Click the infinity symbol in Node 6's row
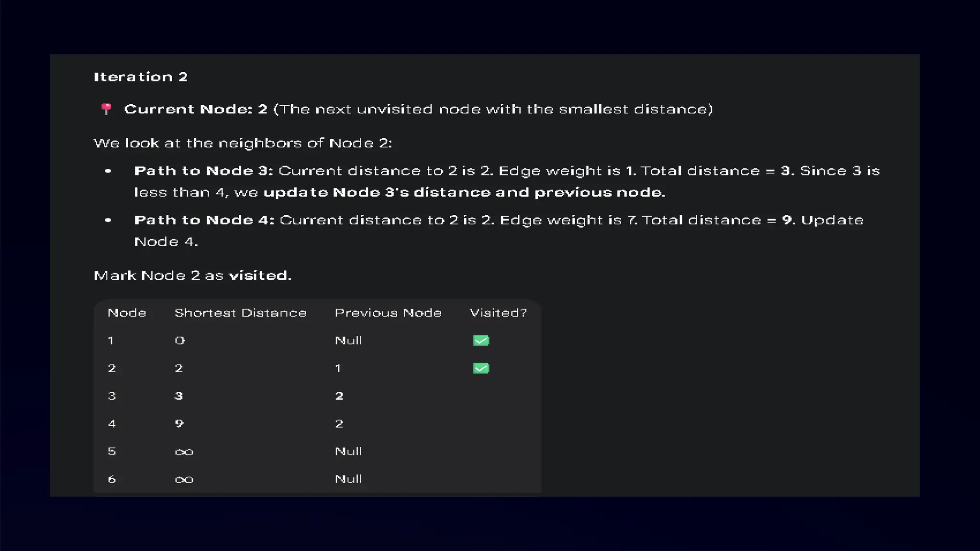This screenshot has height=551, width=980. tap(184, 480)
